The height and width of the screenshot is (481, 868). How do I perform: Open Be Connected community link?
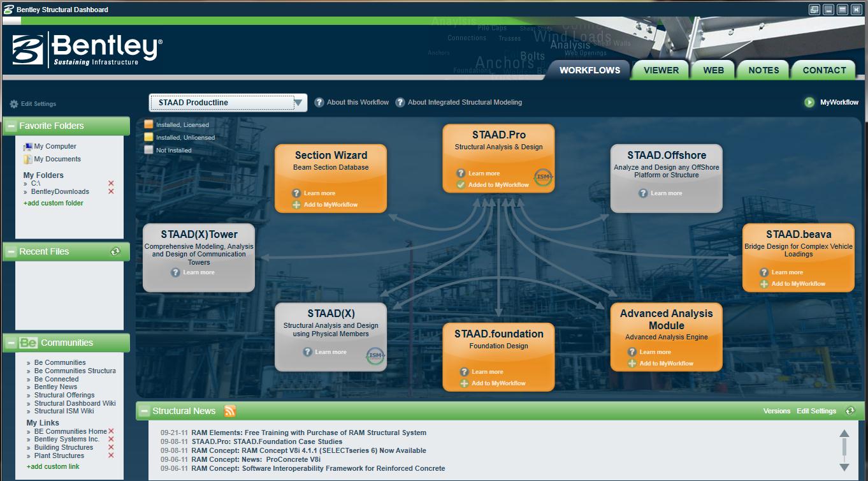(x=57, y=380)
